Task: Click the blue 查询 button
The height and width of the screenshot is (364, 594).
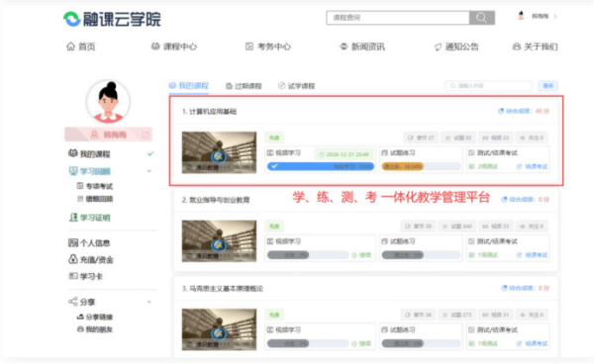Action: pyautogui.click(x=548, y=86)
